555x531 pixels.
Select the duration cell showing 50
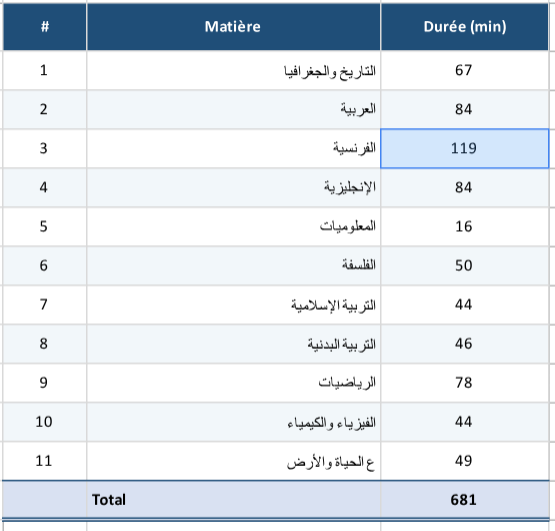pyautogui.click(x=465, y=266)
